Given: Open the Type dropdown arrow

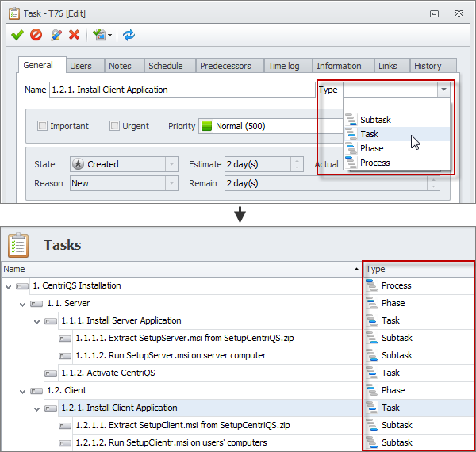Looking at the screenshot, I should tap(443, 90).
